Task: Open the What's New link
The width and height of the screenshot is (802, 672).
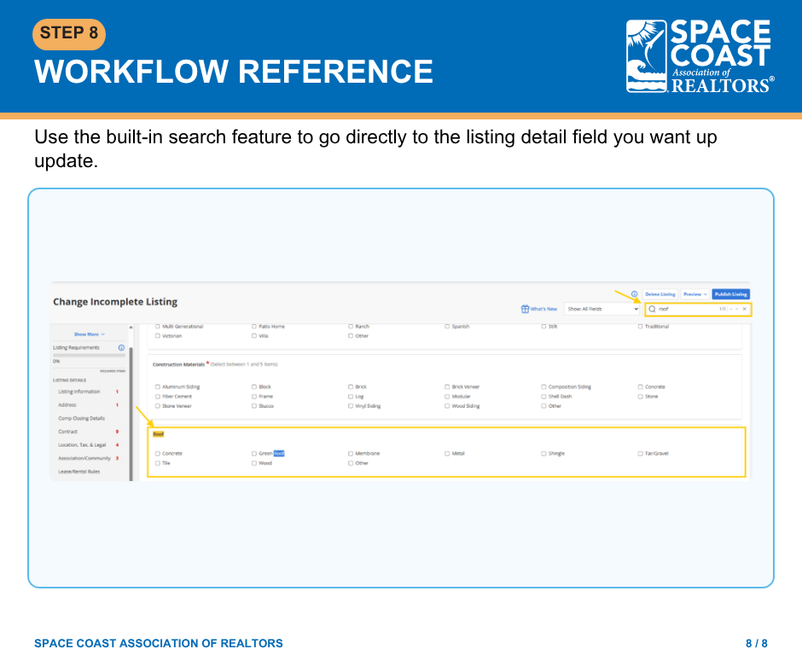Action: [543, 309]
